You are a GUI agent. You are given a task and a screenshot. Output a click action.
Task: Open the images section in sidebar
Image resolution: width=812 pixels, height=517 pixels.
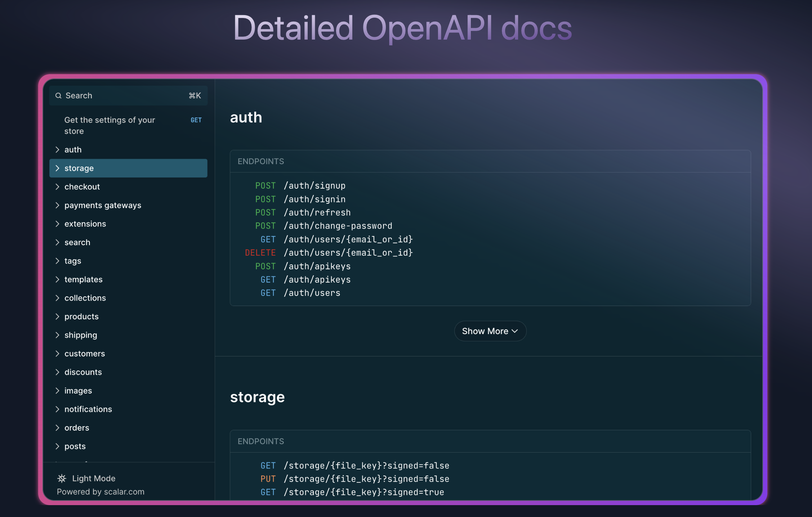pyautogui.click(x=128, y=391)
